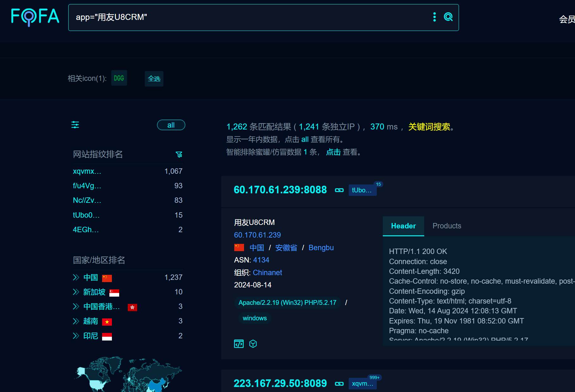The image size is (575, 392).
Task: Click the fingerprint ranking filter funnel icon
Action: pos(179,154)
